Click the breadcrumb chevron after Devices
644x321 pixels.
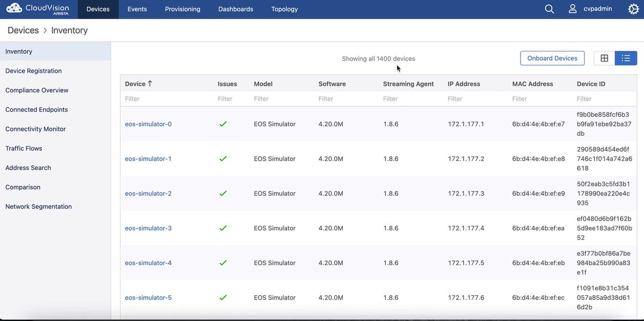(x=45, y=31)
